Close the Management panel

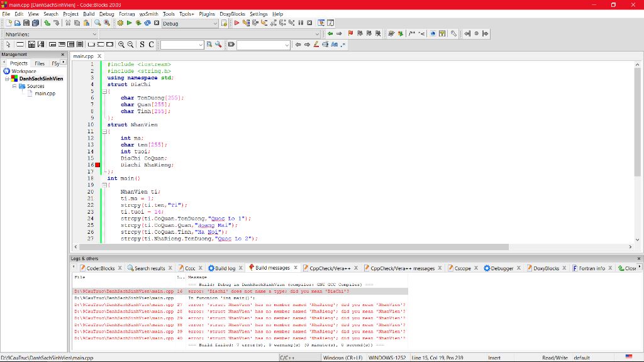[x=63, y=54]
